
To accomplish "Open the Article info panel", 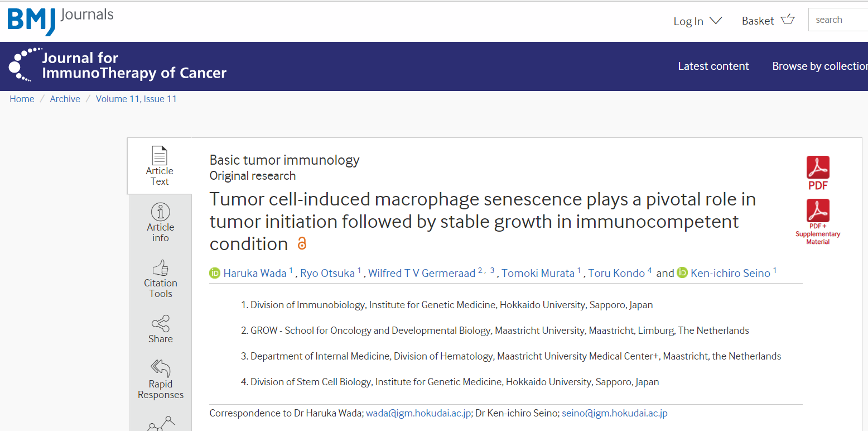I will (161, 213).
